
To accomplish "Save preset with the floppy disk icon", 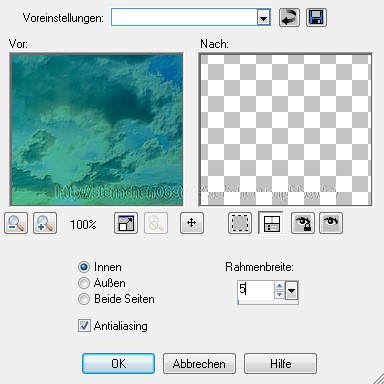I will [316, 17].
